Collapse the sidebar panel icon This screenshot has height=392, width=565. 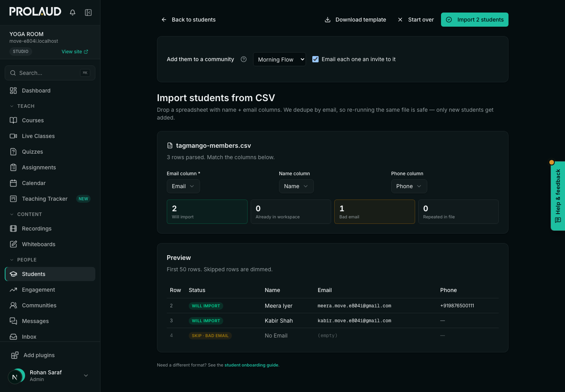point(88,13)
